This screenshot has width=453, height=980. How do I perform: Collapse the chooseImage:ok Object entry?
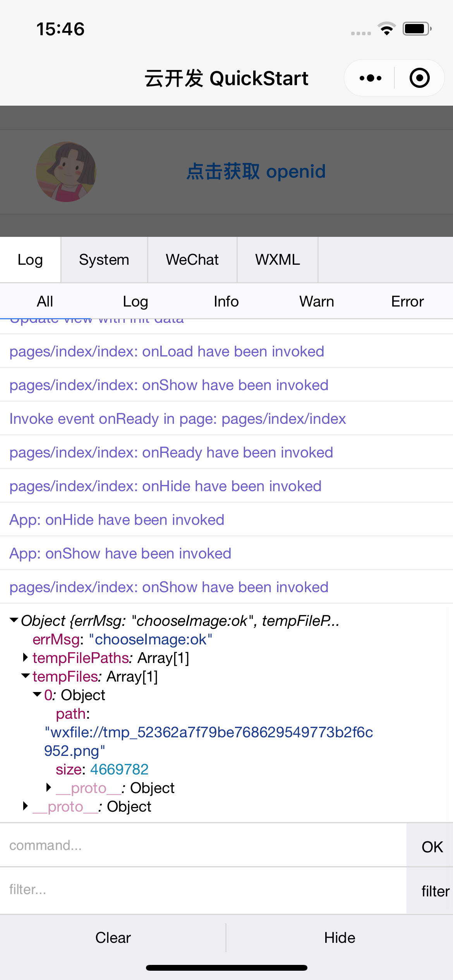click(x=14, y=620)
